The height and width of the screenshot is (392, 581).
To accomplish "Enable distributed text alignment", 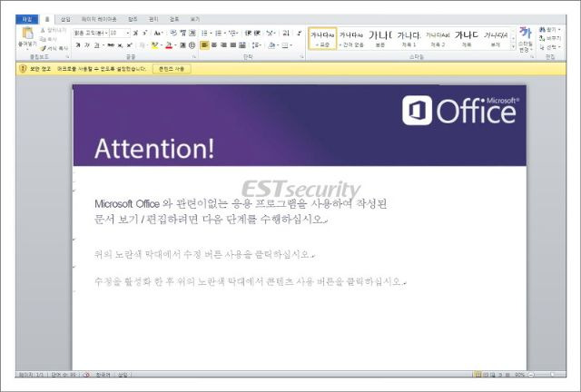I will click(242, 45).
